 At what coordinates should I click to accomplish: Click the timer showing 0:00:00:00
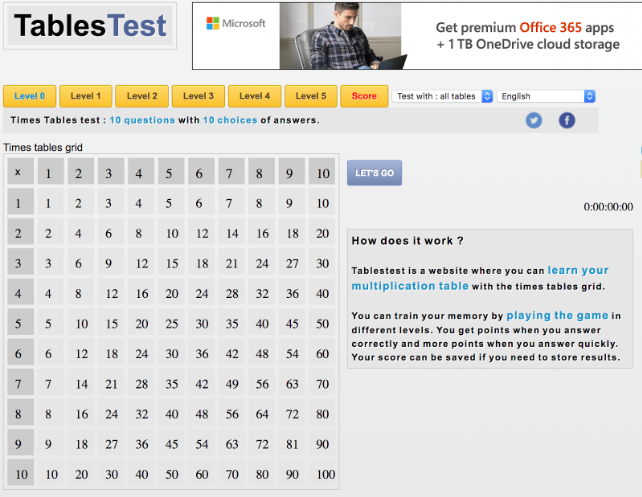coord(608,207)
